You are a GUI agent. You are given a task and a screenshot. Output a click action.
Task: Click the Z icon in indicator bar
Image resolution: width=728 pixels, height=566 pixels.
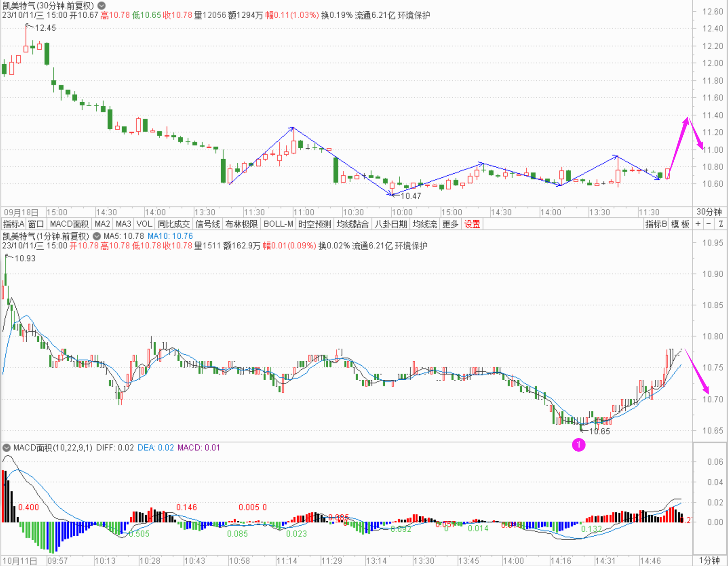coord(720,224)
